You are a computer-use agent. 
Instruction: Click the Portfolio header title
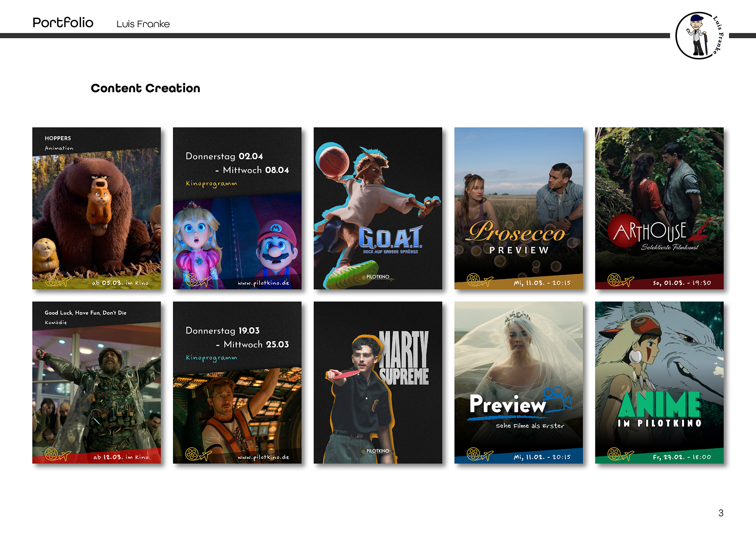63,22
